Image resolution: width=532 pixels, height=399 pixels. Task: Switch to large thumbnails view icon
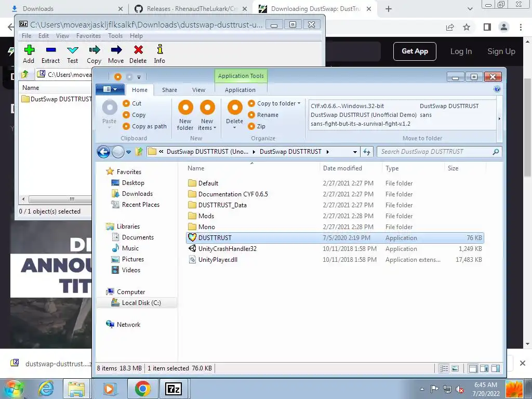(x=455, y=368)
